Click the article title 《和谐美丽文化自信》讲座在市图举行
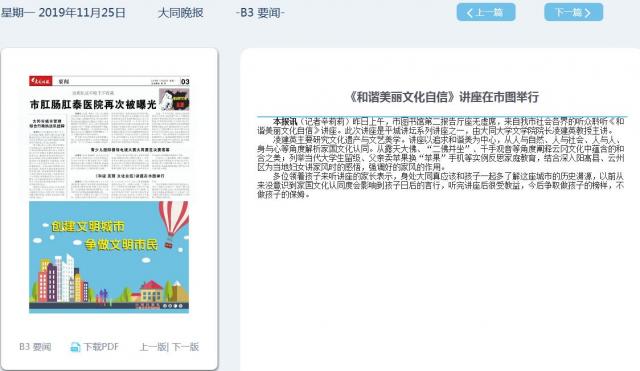 coord(443,97)
